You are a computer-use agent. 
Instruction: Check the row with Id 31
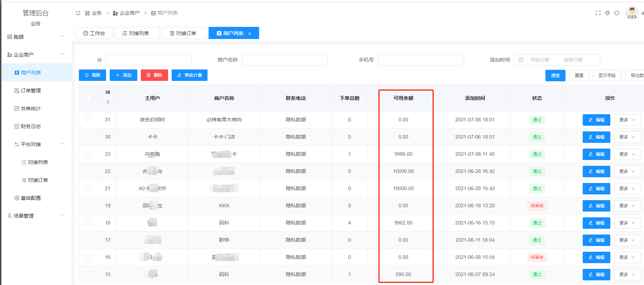click(88, 120)
